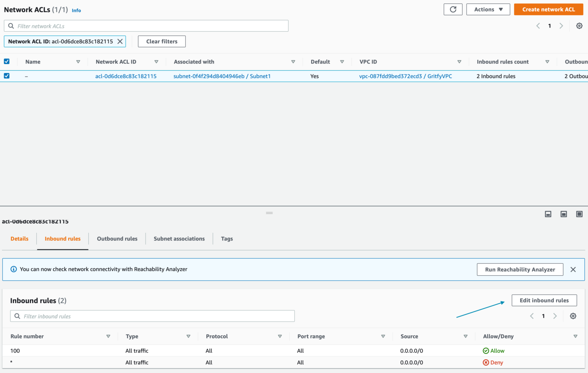Open table preferences gear above the ACL list
The width and height of the screenshot is (588, 373).
579,26
